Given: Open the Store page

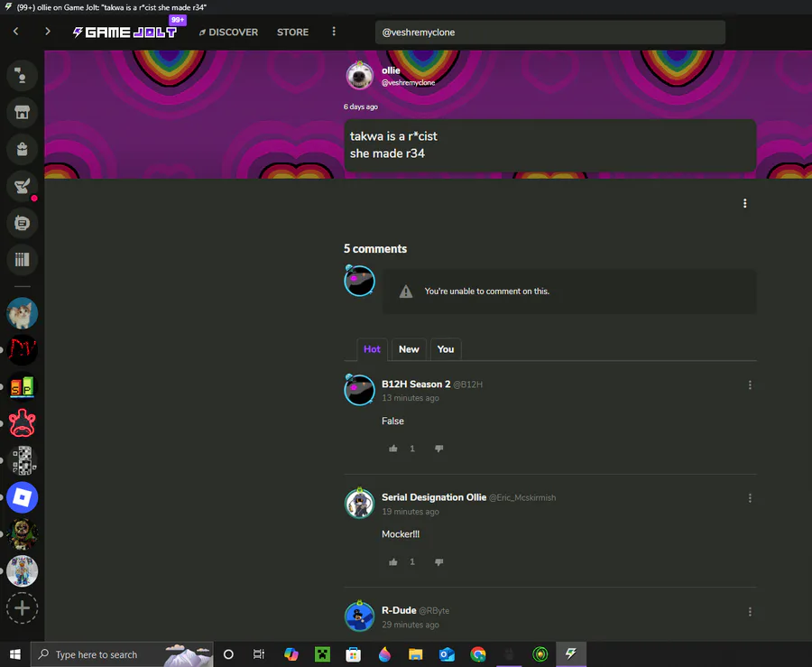Looking at the screenshot, I should click(292, 32).
